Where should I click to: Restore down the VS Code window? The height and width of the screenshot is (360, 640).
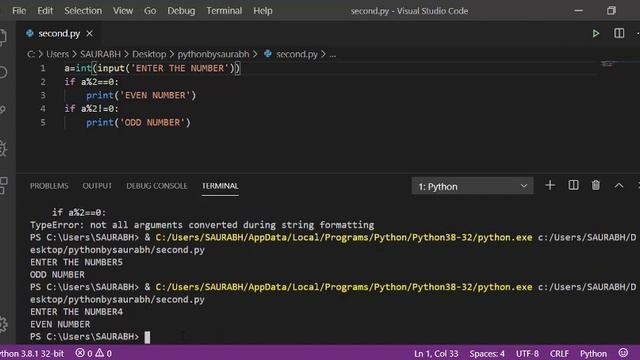click(x=611, y=11)
